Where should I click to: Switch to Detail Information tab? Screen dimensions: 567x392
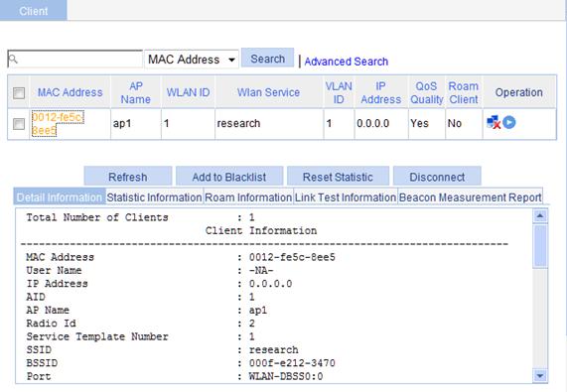(x=60, y=197)
